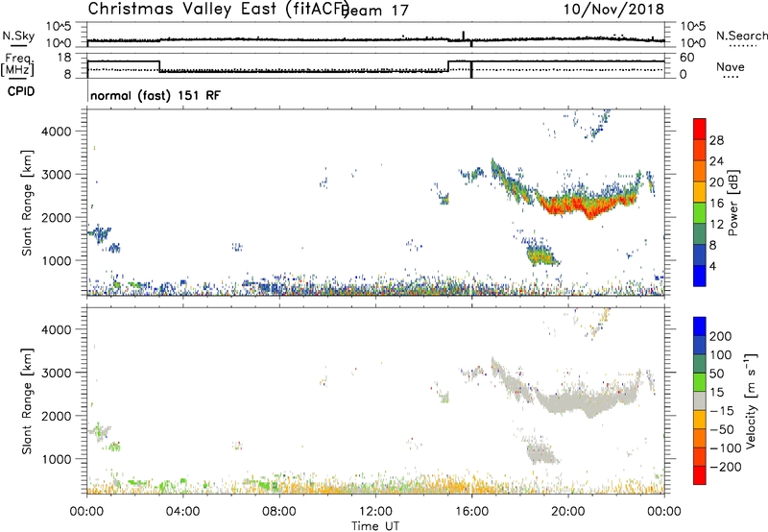This screenshot has width=768, height=532.
Task: Click the '-200' tick on the Velocity scale
Action: coord(727,467)
